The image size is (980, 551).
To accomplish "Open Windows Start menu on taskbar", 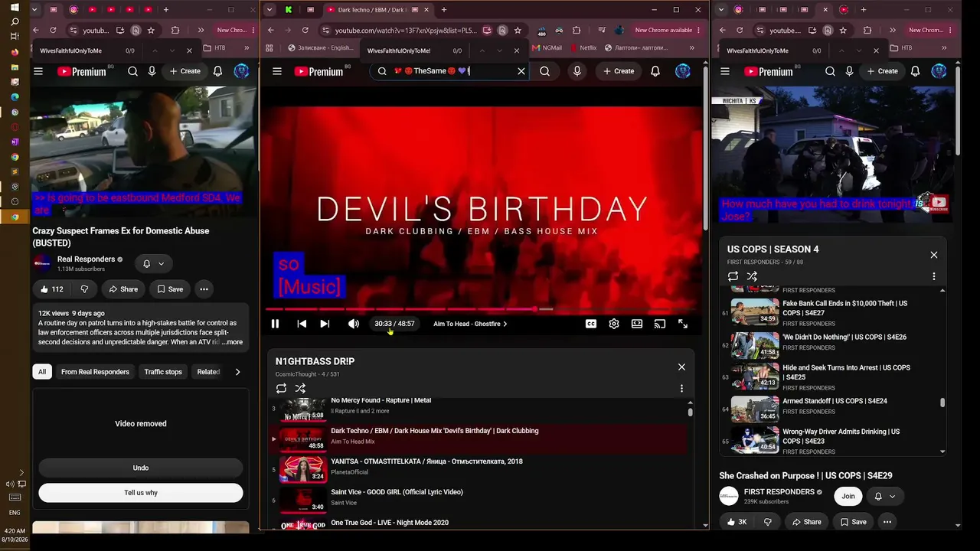I will 15,7.
